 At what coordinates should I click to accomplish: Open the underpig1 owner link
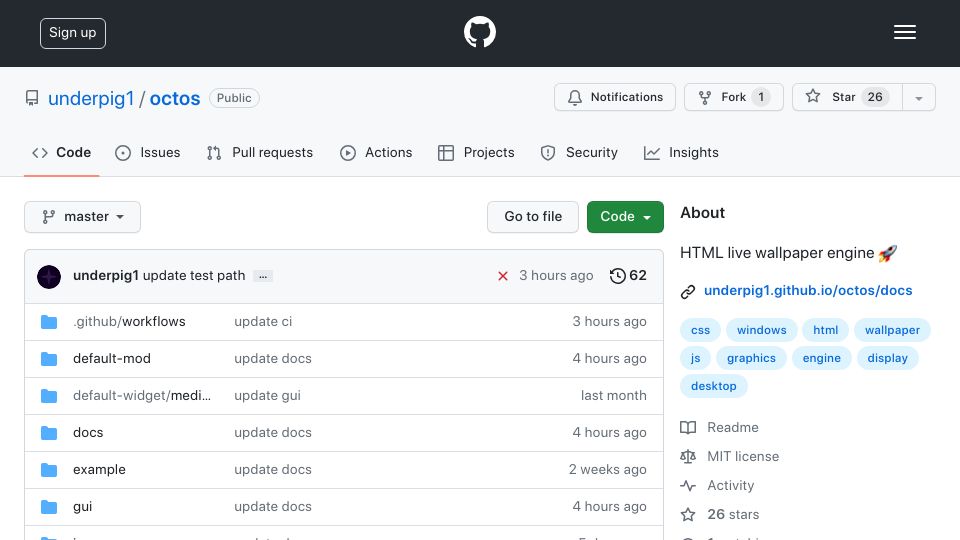click(x=91, y=99)
